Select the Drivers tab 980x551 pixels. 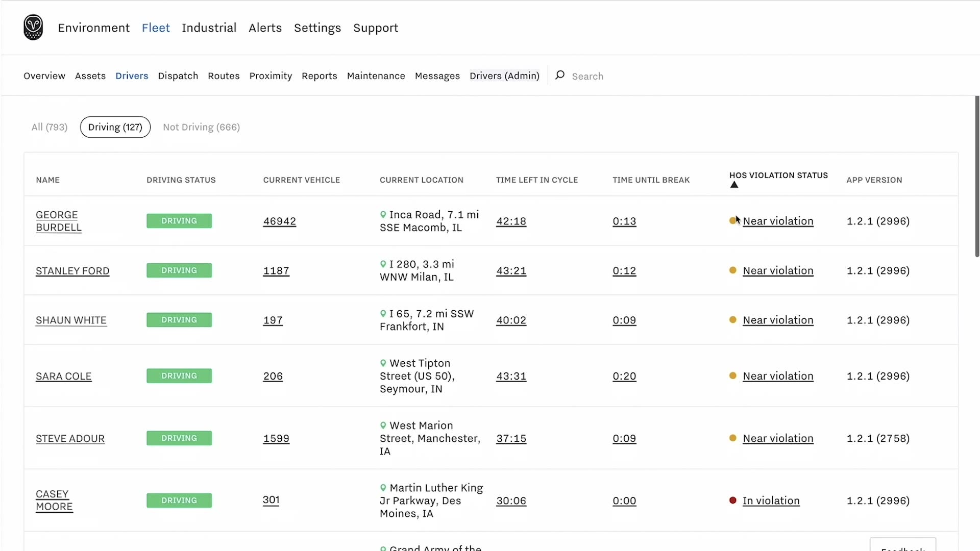point(132,76)
